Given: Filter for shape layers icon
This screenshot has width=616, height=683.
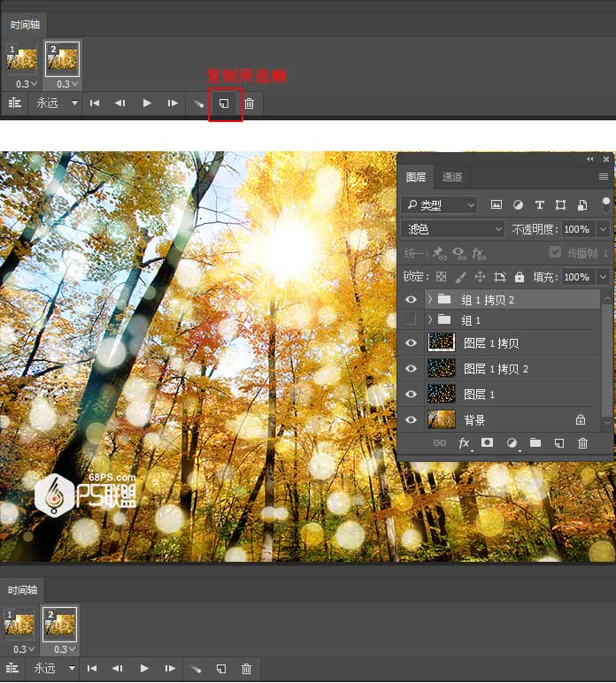Looking at the screenshot, I should pyautogui.click(x=560, y=204).
